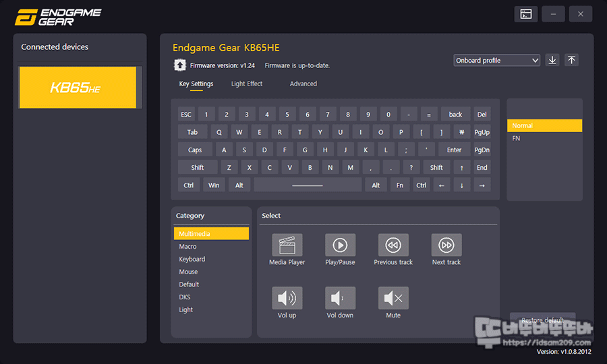Select the spacebar key
This screenshot has width=607, height=364.
(308, 185)
